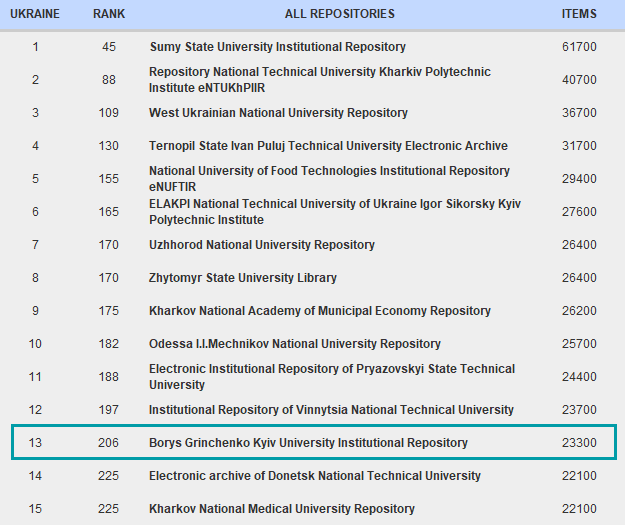
Task: Click the ITEMS column header
Action: (579, 14)
